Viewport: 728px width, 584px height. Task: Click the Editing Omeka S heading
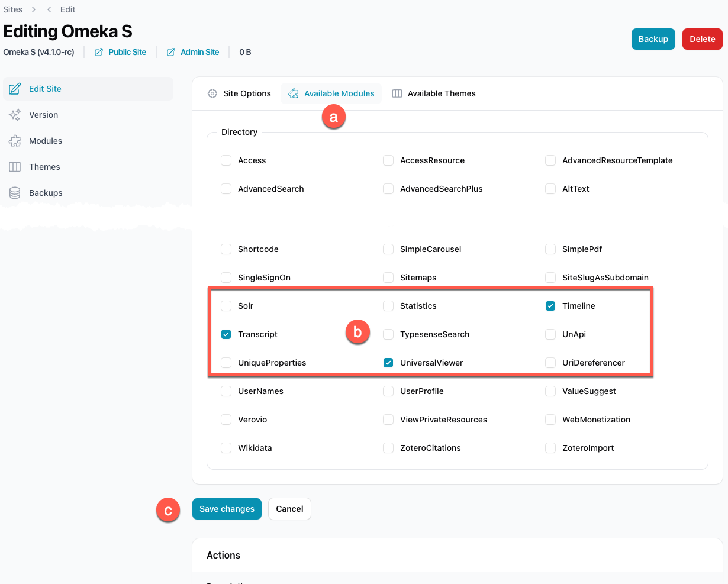pos(68,31)
